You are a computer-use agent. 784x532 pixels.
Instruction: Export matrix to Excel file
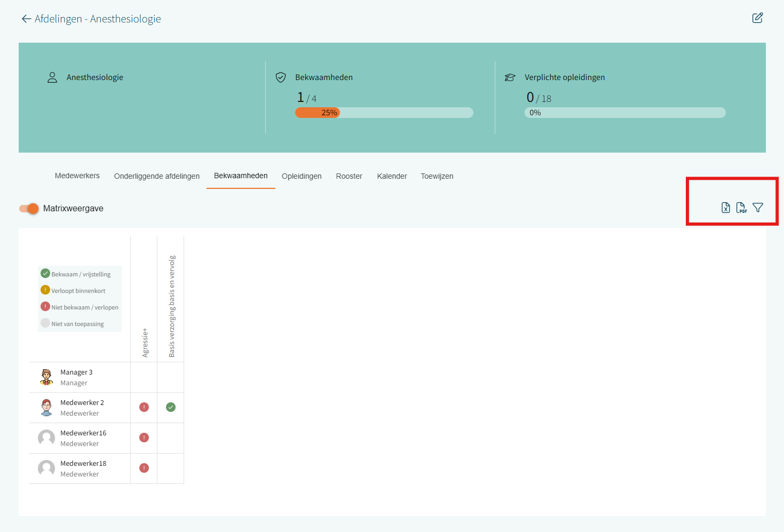pyautogui.click(x=726, y=208)
